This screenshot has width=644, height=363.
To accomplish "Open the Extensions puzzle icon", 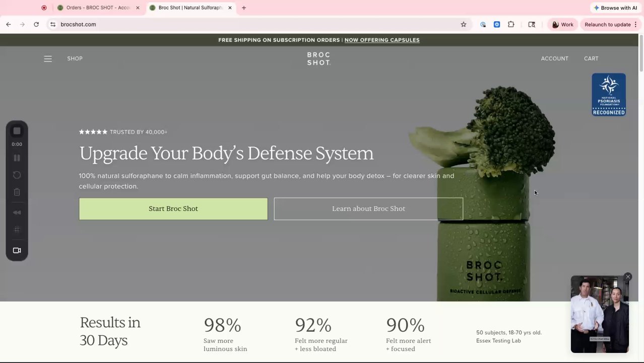I will point(511,24).
